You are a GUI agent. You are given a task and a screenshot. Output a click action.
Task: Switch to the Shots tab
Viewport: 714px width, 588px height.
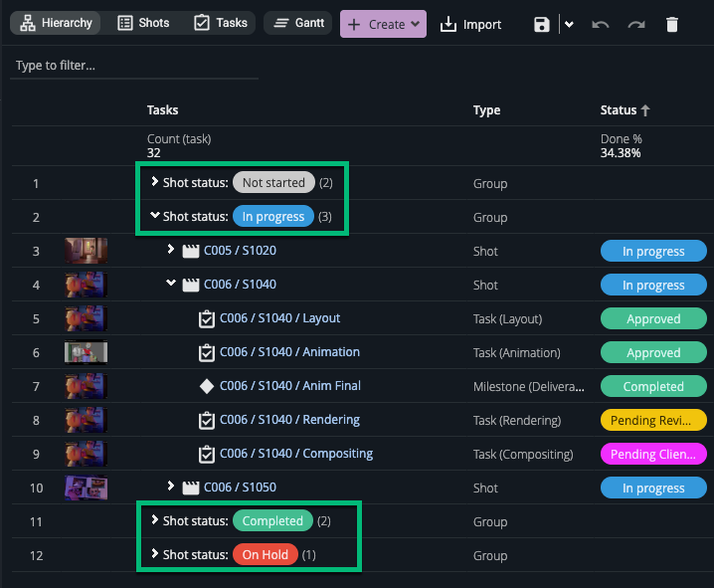(143, 23)
